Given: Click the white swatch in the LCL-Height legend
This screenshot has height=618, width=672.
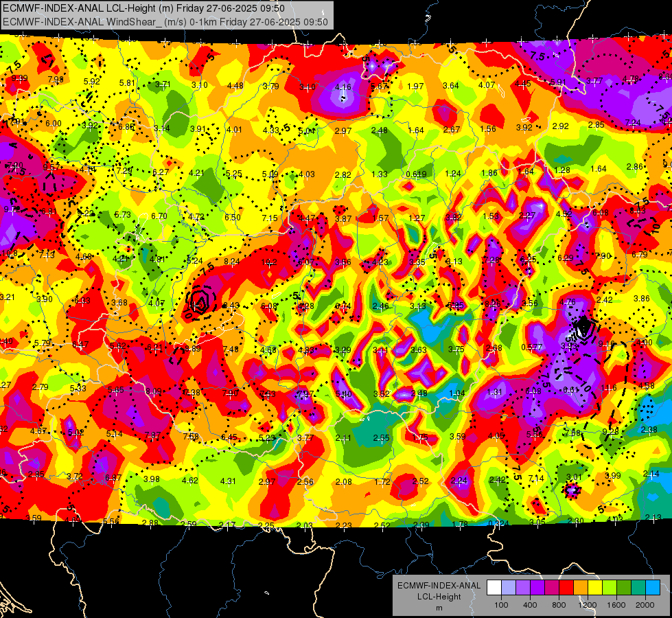Looking at the screenshot, I should [x=494, y=588].
